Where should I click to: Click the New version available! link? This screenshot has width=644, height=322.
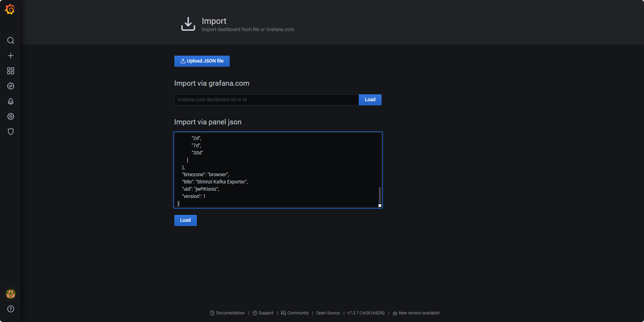pyautogui.click(x=416, y=313)
